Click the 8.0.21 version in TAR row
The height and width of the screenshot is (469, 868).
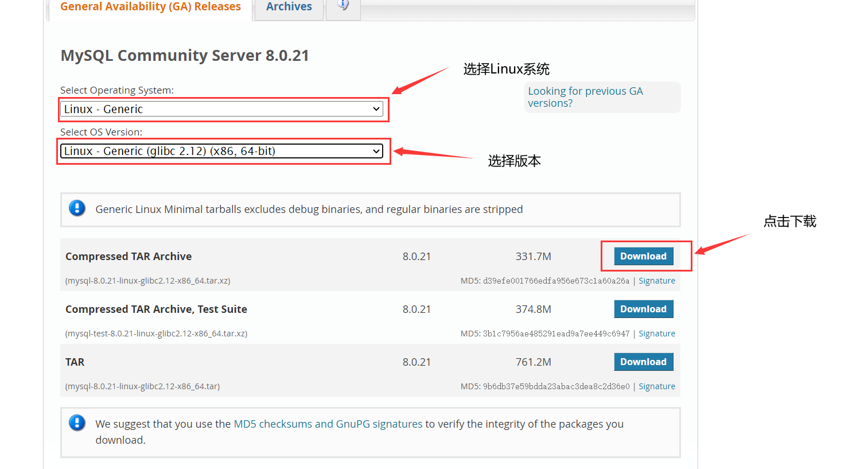(x=417, y=362)
